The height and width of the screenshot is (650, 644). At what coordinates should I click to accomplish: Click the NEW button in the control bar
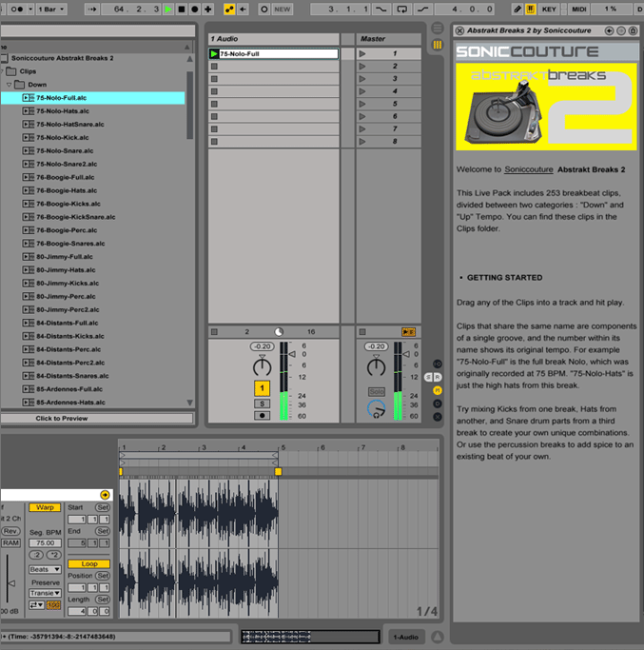click(283, 10)
